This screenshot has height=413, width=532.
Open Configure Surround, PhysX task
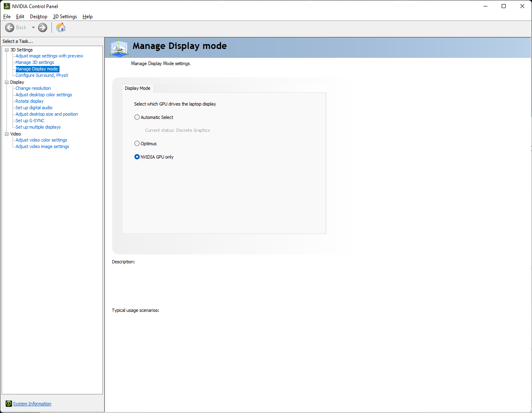pos(42,75)
